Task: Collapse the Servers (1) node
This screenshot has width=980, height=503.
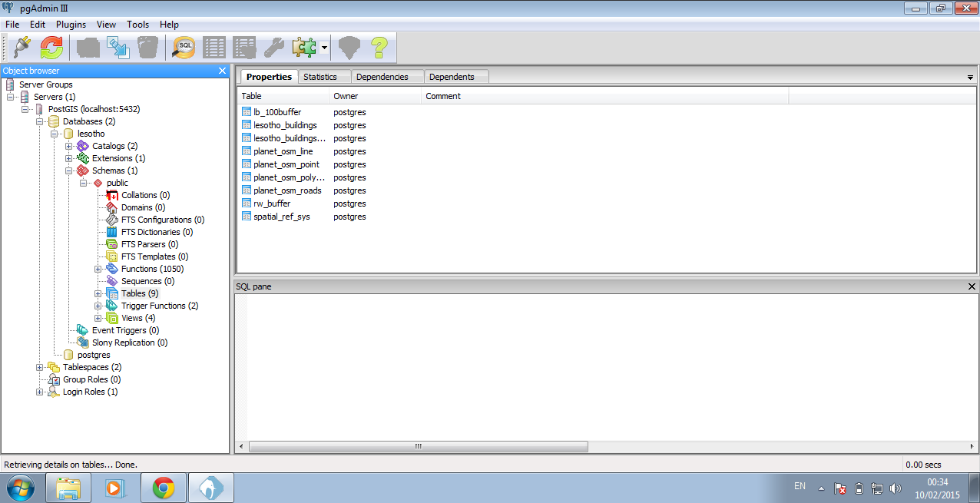Action: pos(11,97)
